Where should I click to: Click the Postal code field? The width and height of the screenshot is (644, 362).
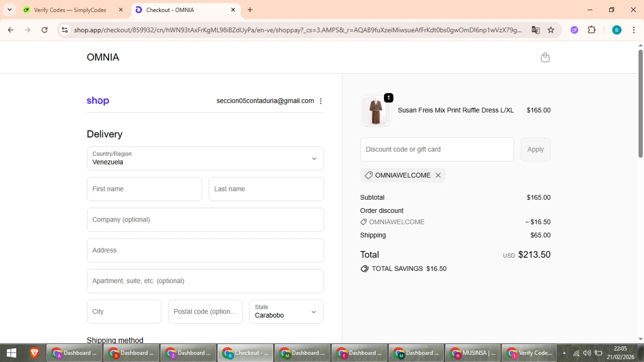(x=205, y=312)
